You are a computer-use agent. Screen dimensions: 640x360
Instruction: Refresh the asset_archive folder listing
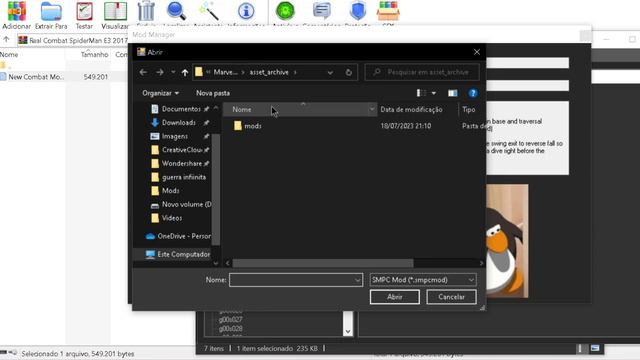[x=349, y=72]
